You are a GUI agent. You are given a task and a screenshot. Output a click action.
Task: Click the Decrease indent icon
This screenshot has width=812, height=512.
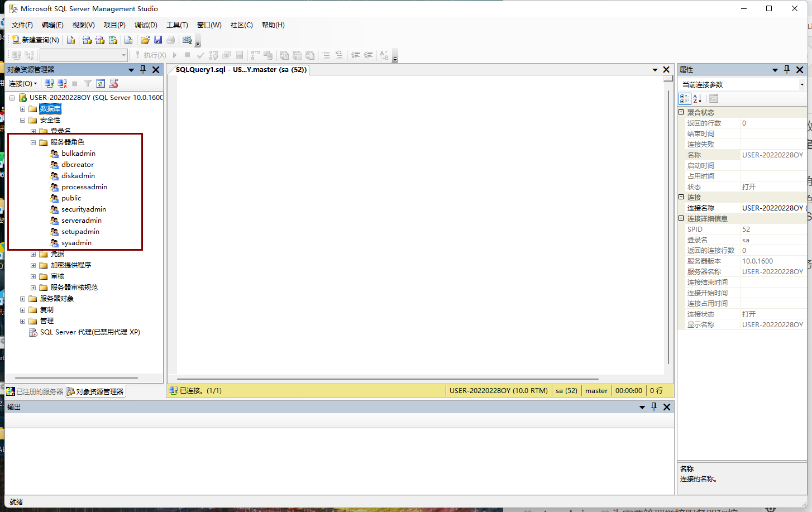pos(355,55)
